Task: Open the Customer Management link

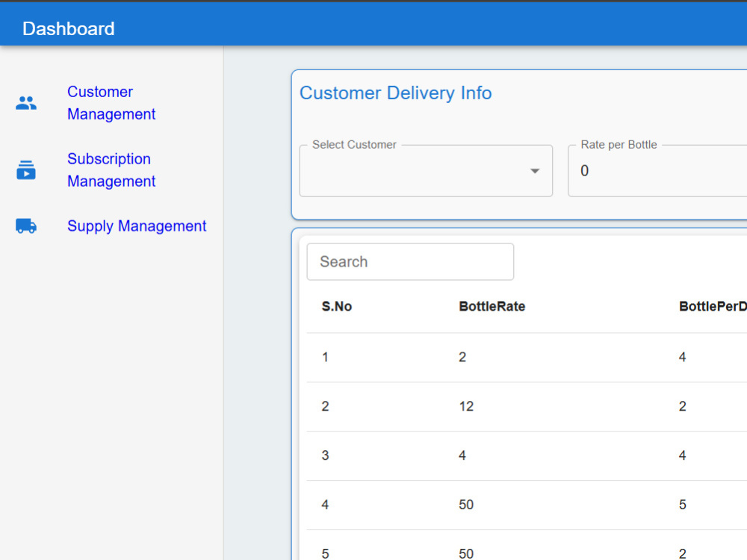Action: 111,103
